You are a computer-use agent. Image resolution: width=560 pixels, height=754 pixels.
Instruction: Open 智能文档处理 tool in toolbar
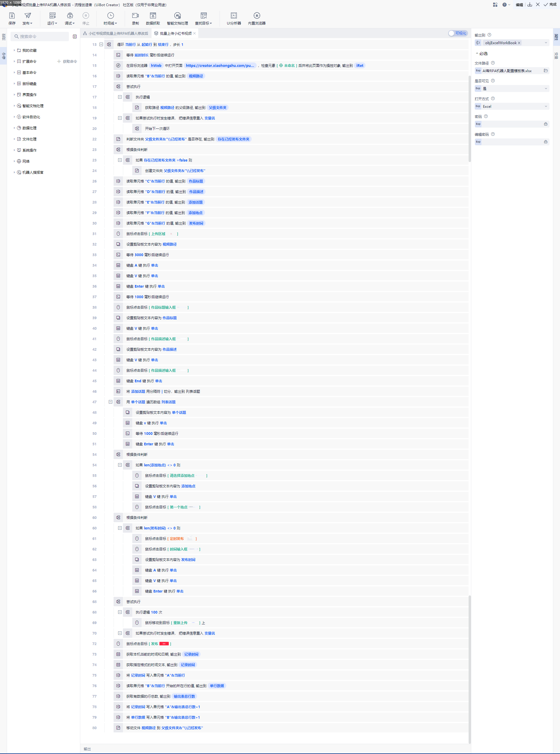click(177, 18)
